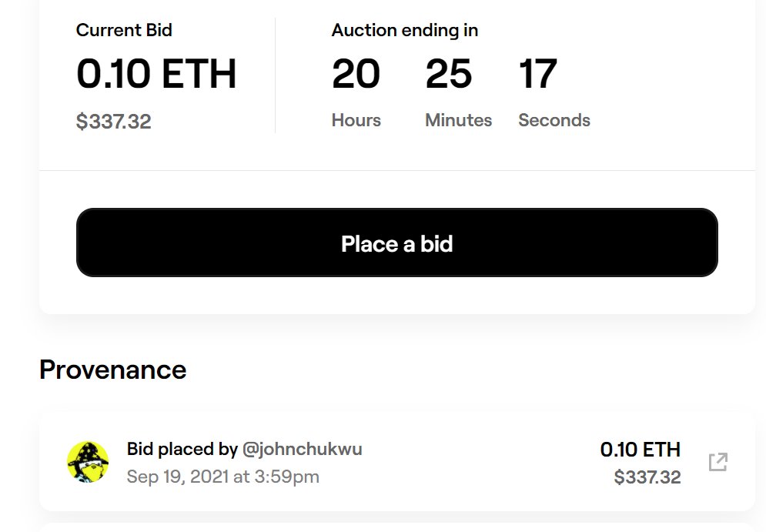Click the Current Bid label
Image resolution: width=766 pixels, height=532 pixels.
(x=124, y=30)
